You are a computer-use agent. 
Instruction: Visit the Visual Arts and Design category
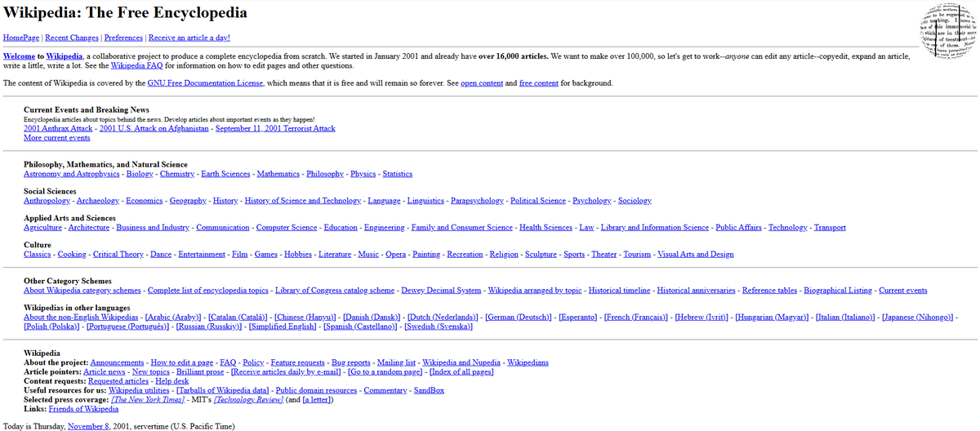click(696, 255)
